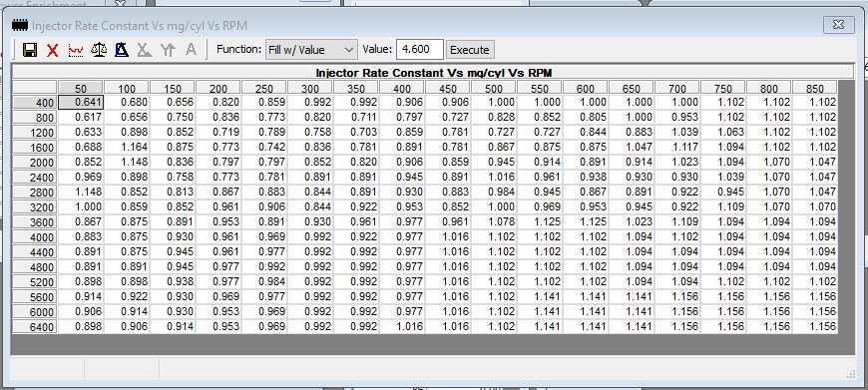The image size is (868, 390).
Task: Select the 0.969 cell in the 2400 row, column 50
Action: (x=81, y=177)
